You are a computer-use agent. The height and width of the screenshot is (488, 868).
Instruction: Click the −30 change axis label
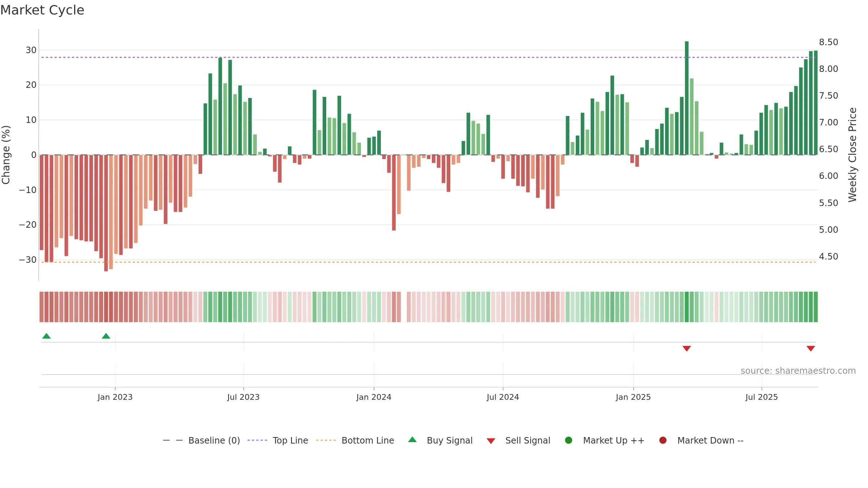(x=28, y=260)
